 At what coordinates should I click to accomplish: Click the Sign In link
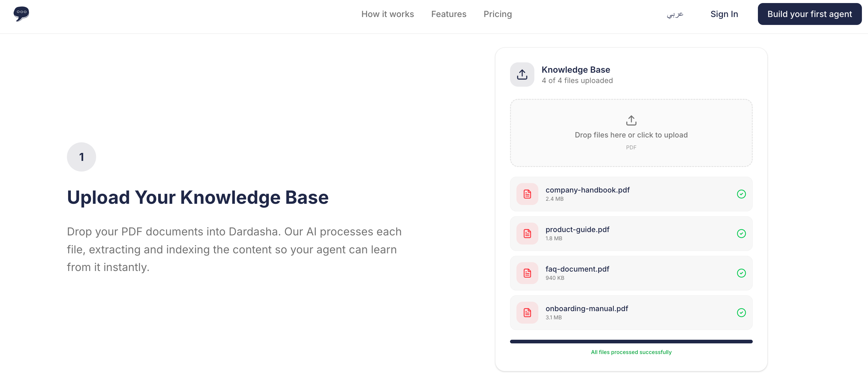[x=724, y=14]
